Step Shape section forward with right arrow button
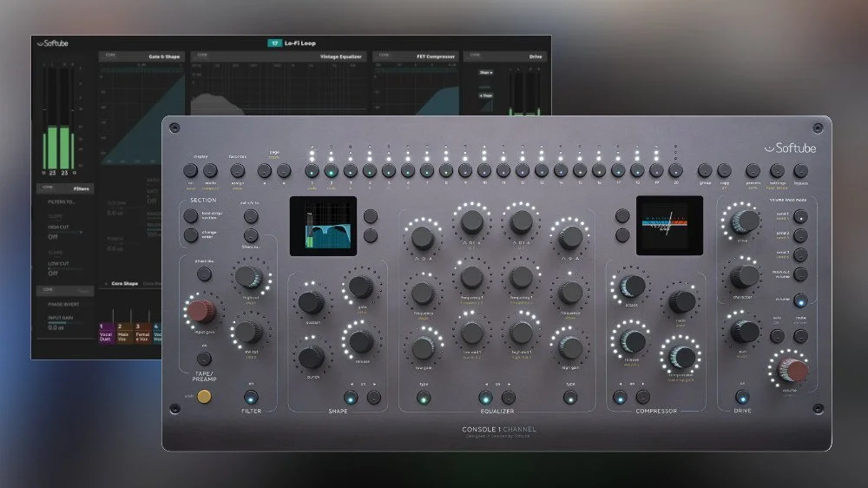 pos(374,397)
